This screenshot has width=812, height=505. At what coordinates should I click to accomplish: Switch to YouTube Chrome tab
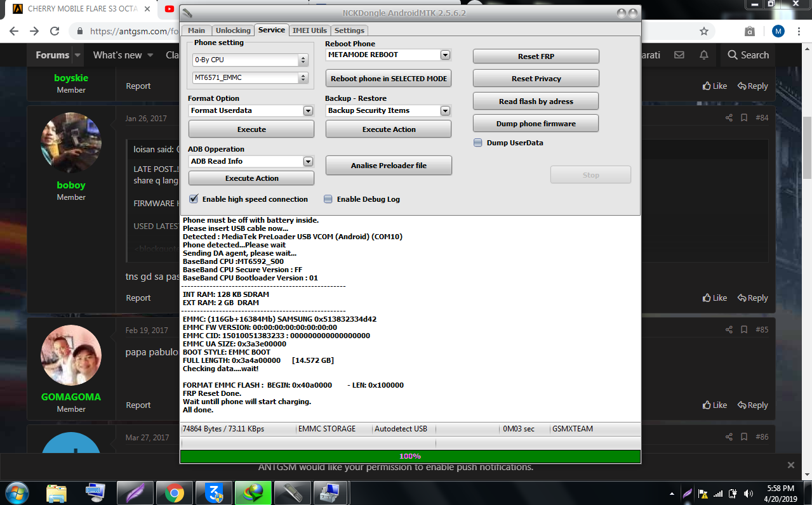(168, 9)
